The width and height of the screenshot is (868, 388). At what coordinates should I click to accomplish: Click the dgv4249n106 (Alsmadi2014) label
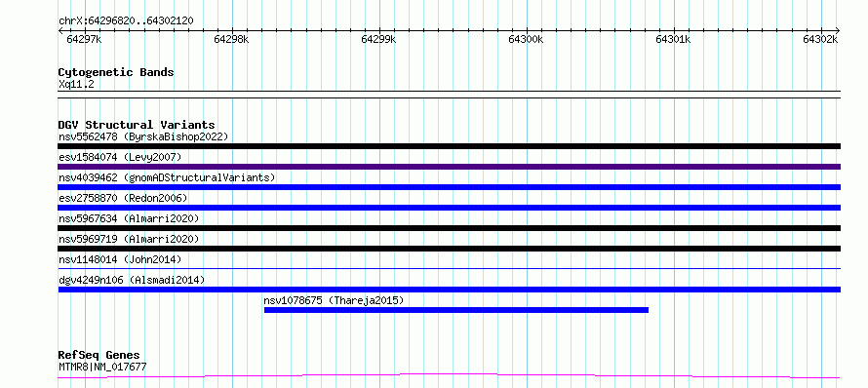(132, 280)
